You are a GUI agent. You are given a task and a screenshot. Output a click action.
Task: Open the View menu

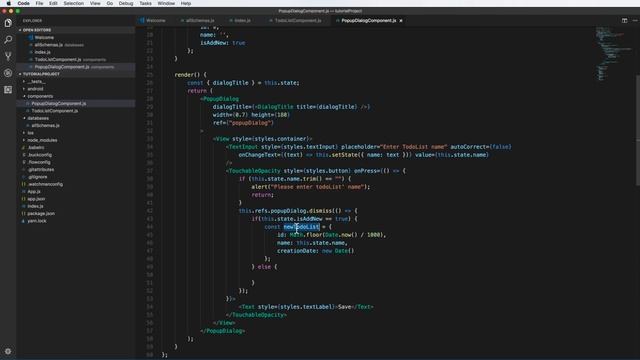[95, 3]
